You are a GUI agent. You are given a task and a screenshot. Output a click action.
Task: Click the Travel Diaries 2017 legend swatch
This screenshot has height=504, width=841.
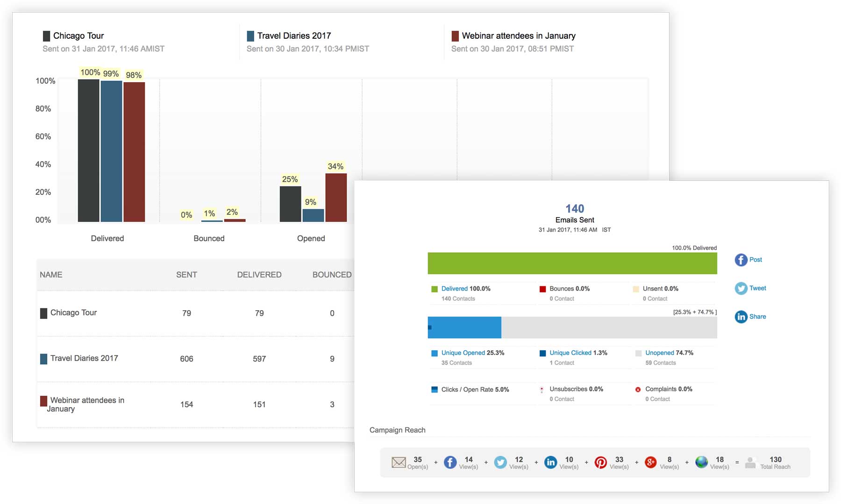[x=250, y=36]
